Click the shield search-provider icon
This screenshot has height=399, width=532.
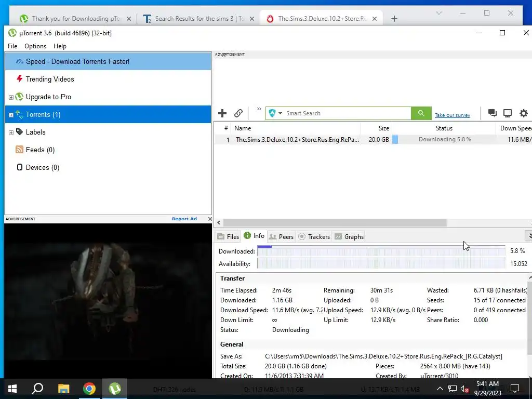[272, 113]
